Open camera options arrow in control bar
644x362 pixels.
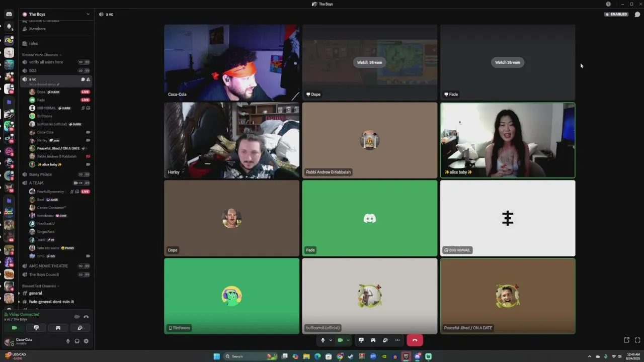(x=348, y=340)
